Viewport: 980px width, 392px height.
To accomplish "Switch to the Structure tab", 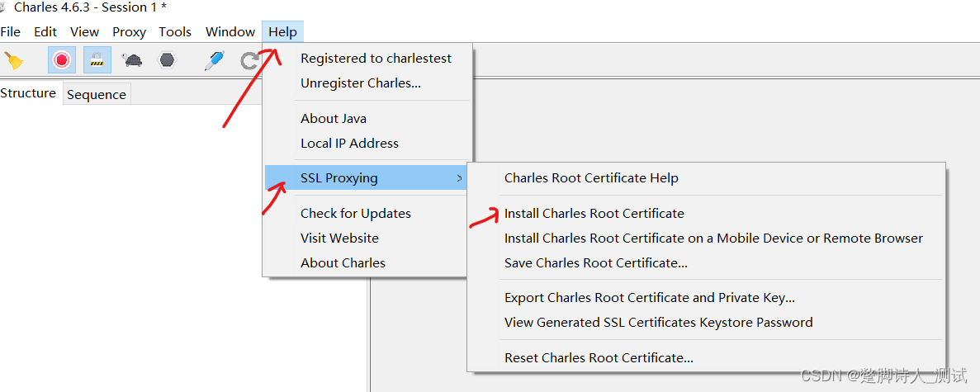I will click(28, 93).
